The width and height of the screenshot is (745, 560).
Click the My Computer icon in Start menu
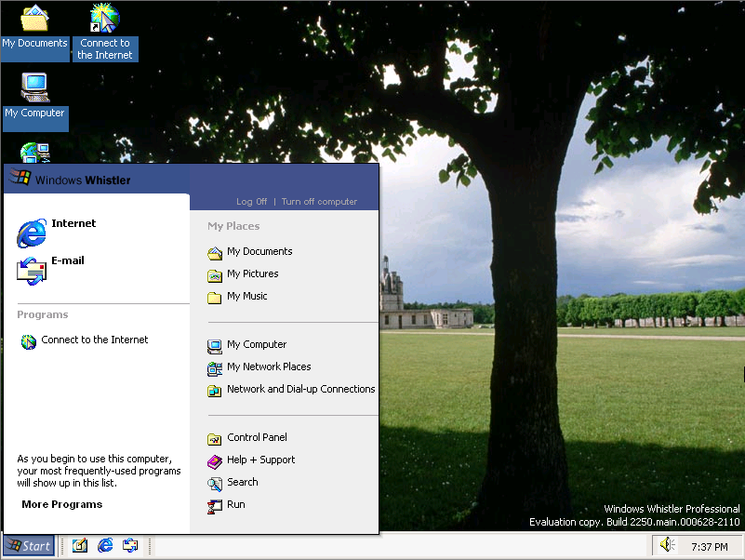point(215,346)
